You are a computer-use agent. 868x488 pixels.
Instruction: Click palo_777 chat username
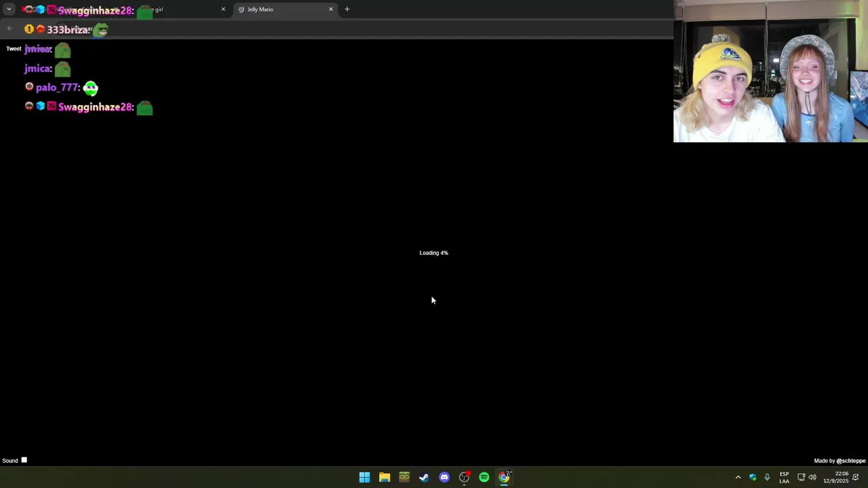coord(58,87)
